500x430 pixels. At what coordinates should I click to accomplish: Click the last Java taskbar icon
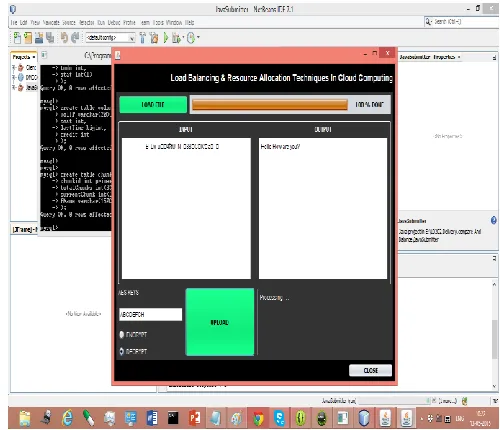[x=406, y=418]
